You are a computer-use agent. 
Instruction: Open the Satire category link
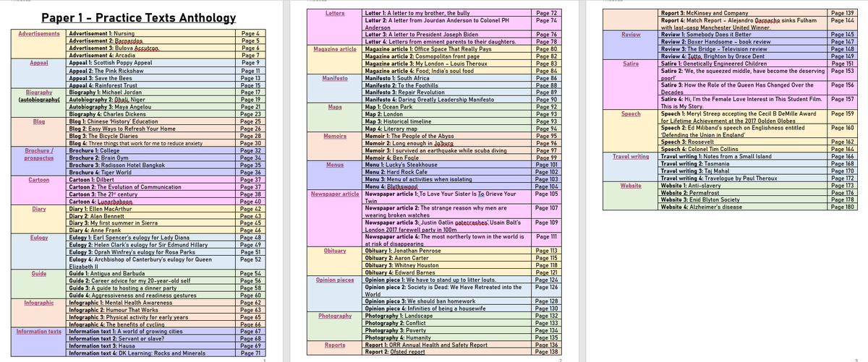pos(631,64)
